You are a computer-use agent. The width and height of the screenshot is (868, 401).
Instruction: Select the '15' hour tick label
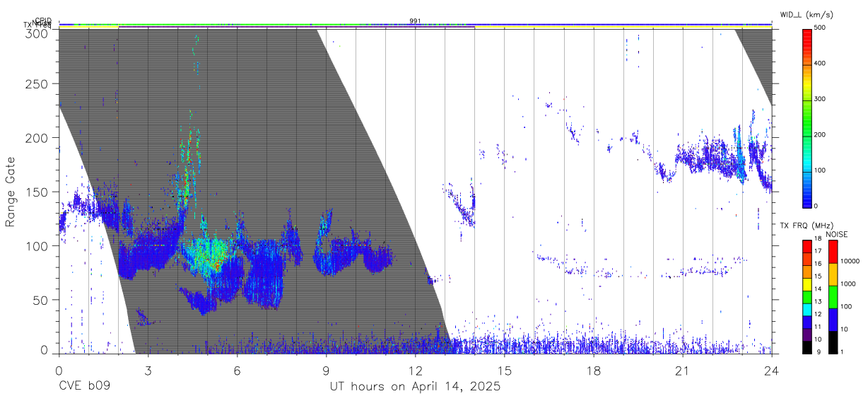(x=504, y=371)
